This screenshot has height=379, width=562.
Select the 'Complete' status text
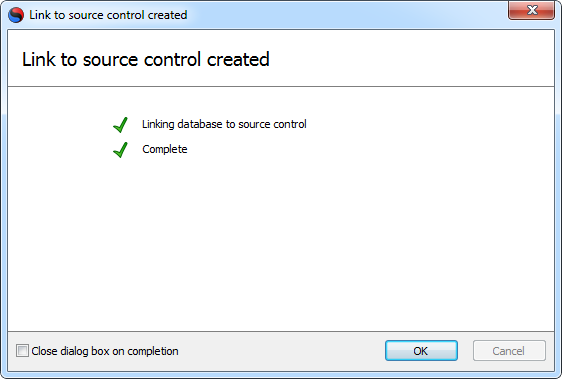[165, 149]
